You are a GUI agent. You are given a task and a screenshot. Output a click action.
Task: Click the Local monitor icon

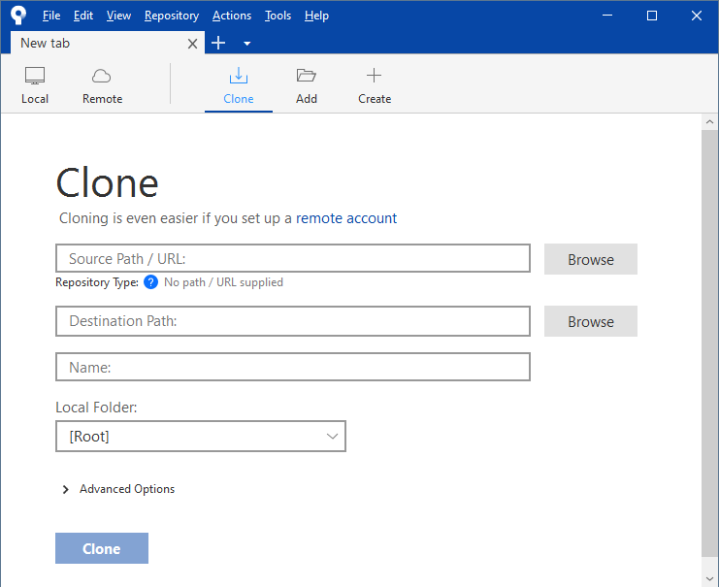[x=35, y=76]
